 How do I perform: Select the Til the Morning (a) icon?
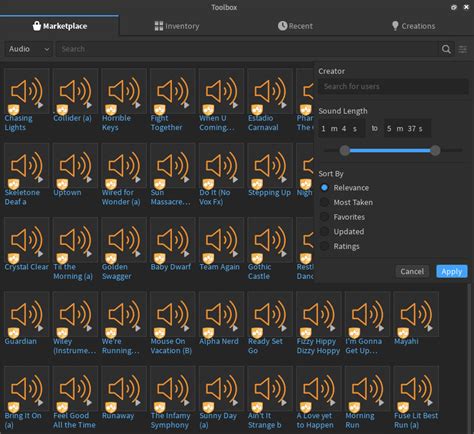pos(75,239)
